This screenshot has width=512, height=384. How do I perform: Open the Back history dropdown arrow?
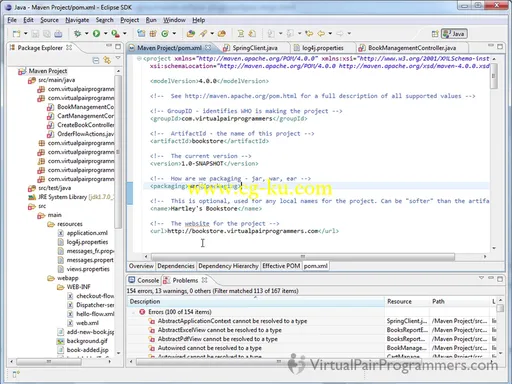pos(330,33)
